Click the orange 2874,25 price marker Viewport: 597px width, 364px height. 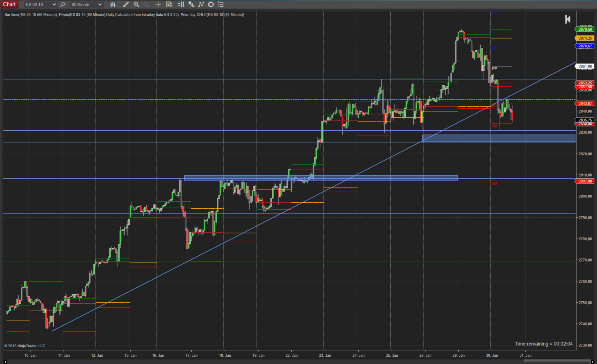pyautogui.click(x=584, y=38)
